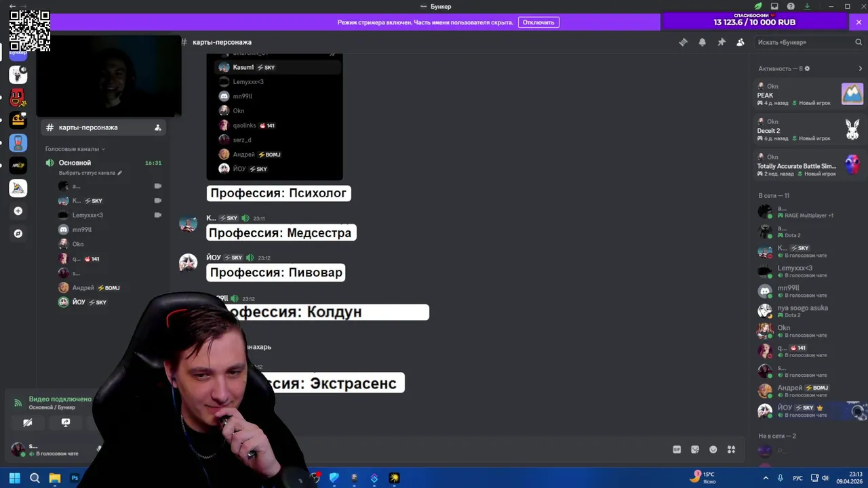Open Lemyxxx<3 in the online member list

coord(810,271)
